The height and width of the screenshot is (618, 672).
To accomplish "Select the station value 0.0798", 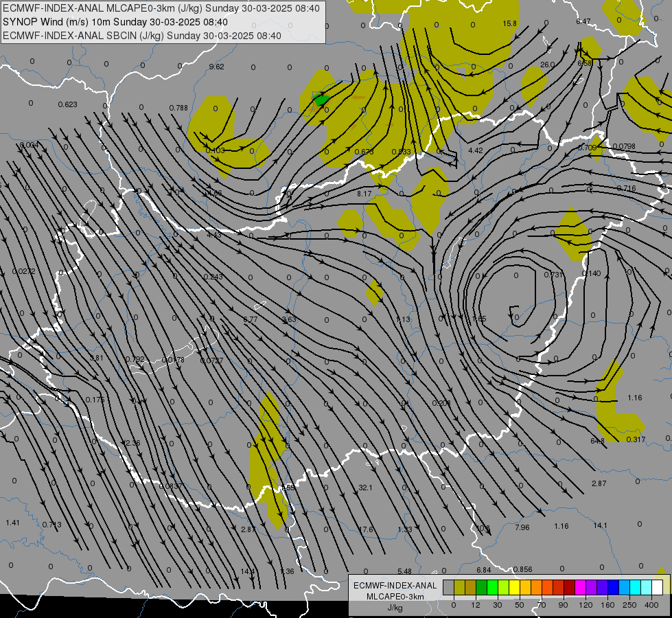I will pos(624,147).
